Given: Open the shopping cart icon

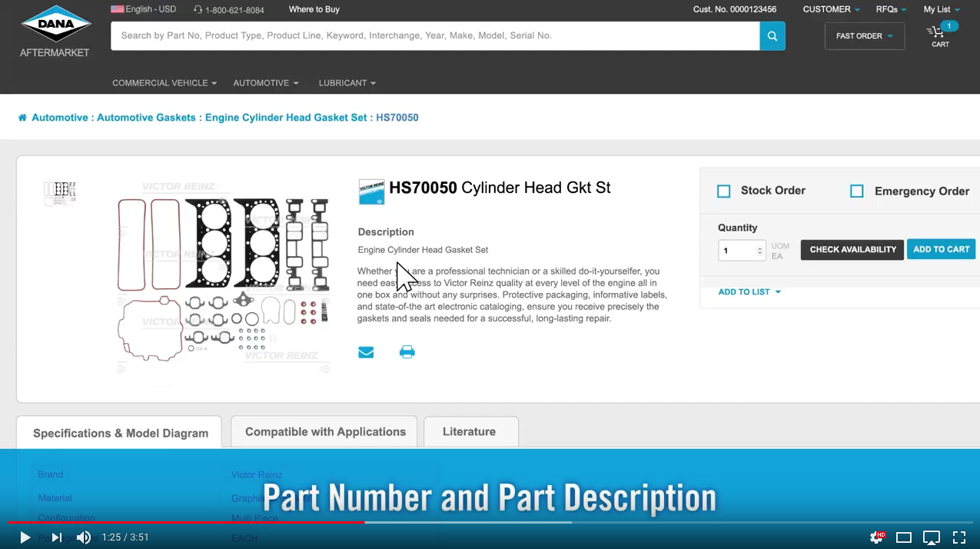Looking at the screenshot, I should tap(938, 34).
